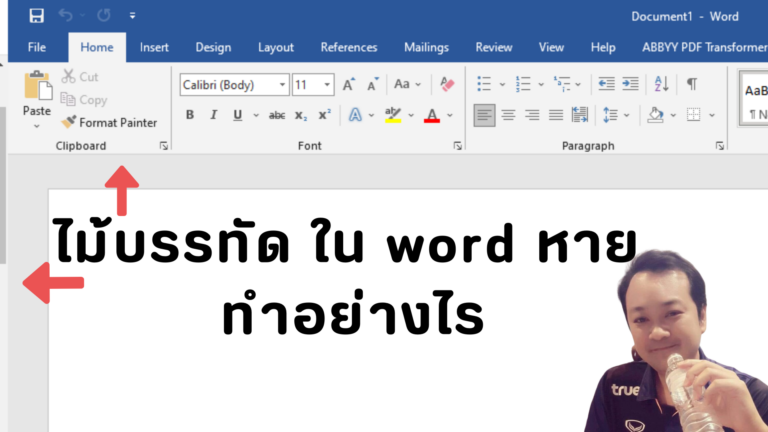
Task: Open the borders dropdown arrow
Action: [x=712, y=116]
